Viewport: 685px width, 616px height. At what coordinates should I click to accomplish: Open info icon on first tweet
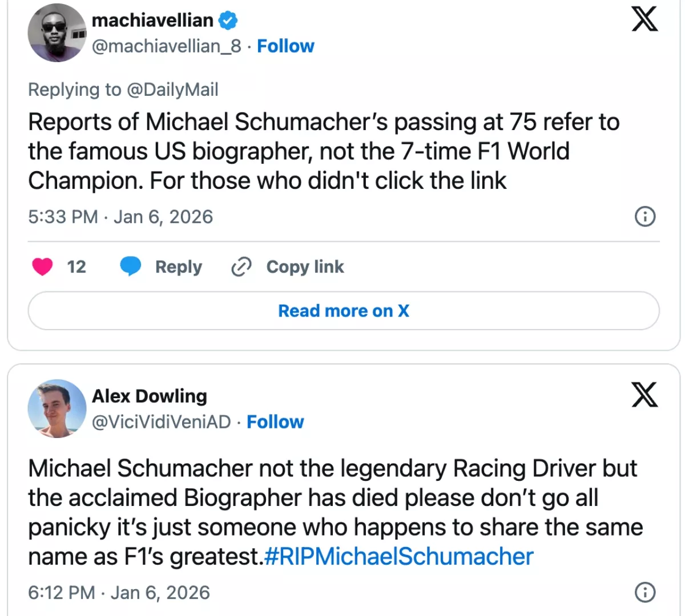[x=645, y=217]
